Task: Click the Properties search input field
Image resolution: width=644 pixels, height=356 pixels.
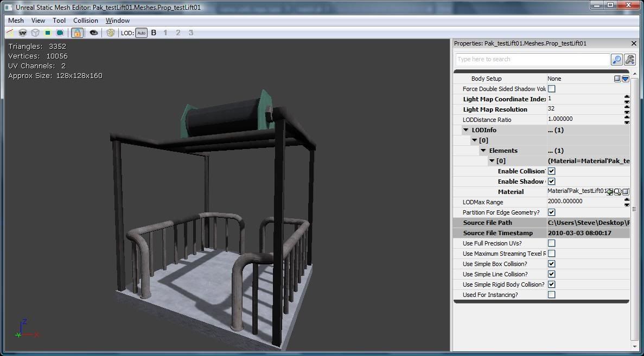Action: point(532,60)
